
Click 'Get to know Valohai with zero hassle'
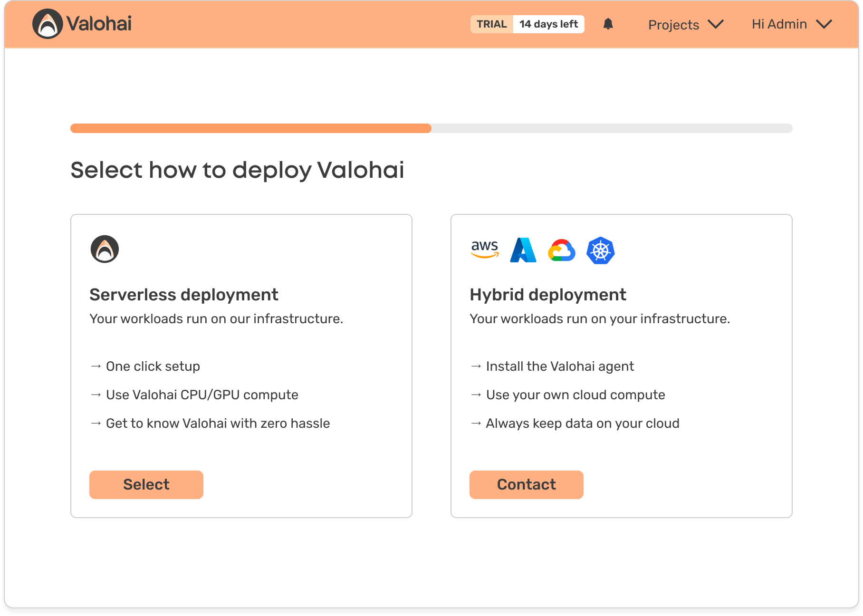pos(210,423)
